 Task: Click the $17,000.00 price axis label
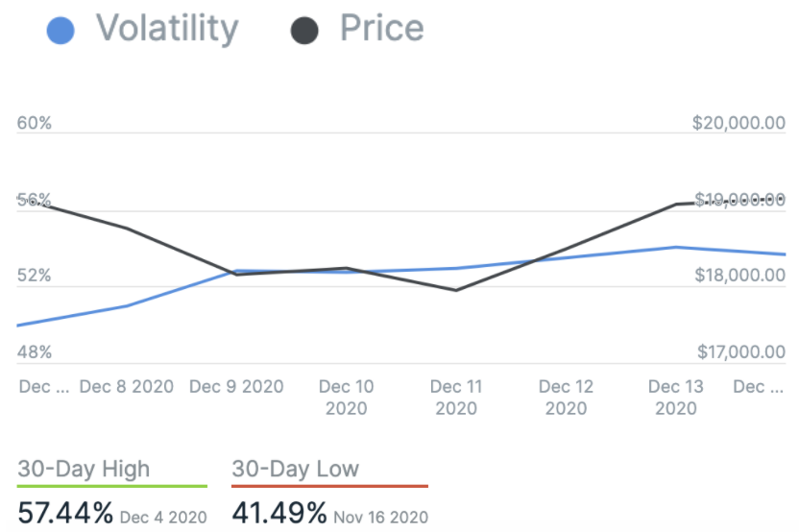(x=738, y=352)
